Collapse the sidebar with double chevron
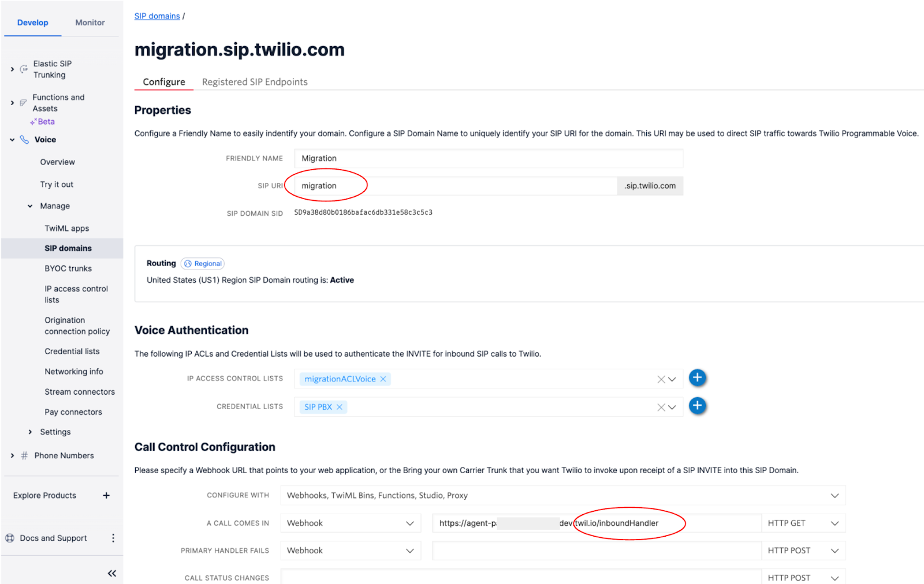 112,573
